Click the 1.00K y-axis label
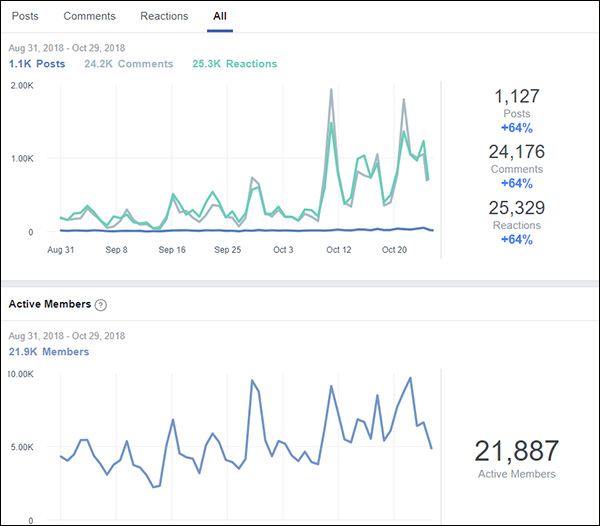The width and height of the screenshot is (600, 526). pos(22,159)
